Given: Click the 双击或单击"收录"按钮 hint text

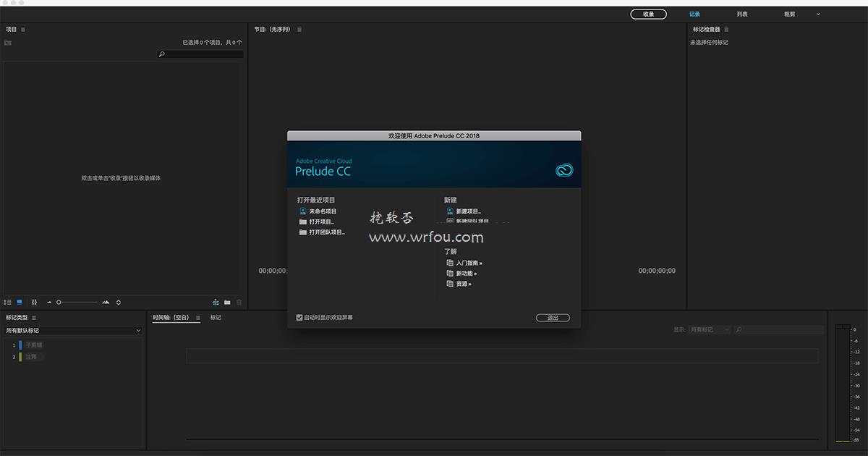Looking at the screenshot, I should (x=122, y=178).
